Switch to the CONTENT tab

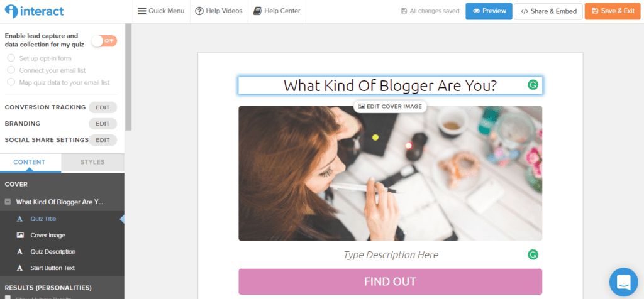(30, 163)
